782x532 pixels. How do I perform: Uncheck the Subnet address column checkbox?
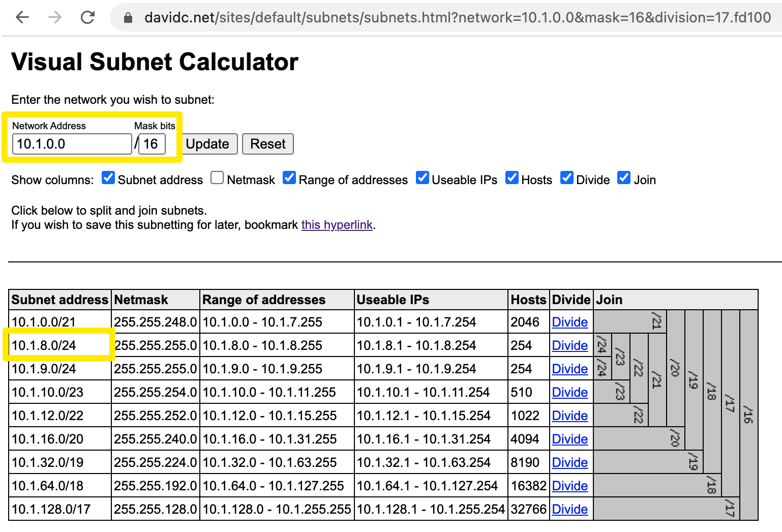[x=108, y=178]
